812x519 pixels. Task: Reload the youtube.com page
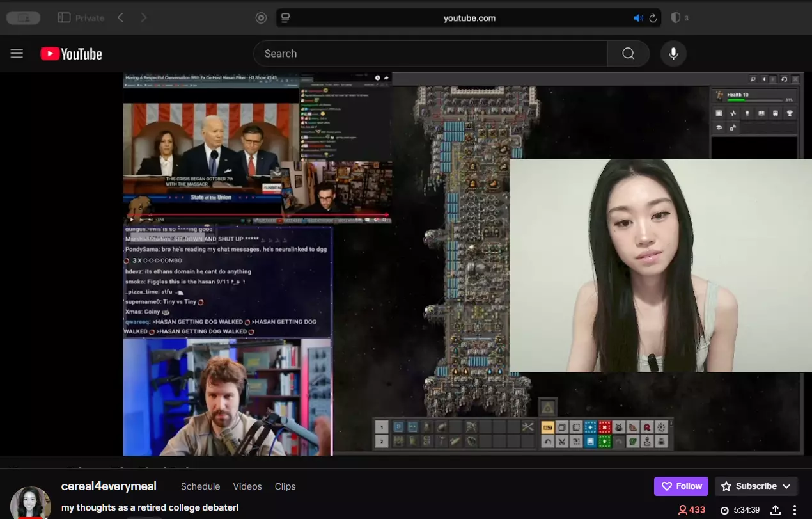coord(653,18)
